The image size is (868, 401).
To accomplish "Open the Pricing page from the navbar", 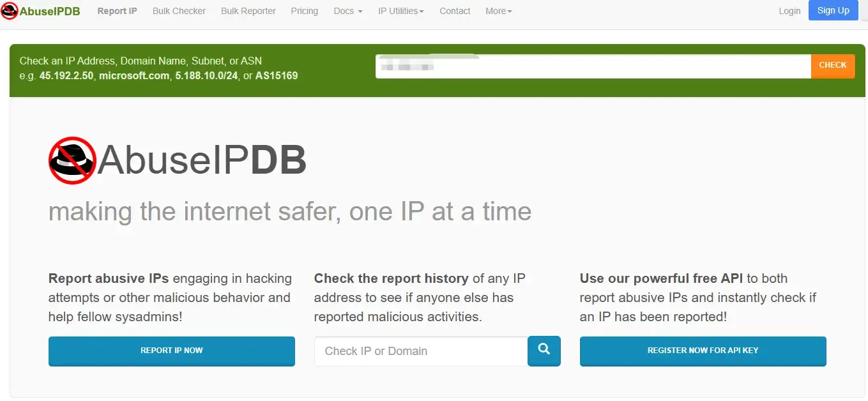I will coord(304,11).
